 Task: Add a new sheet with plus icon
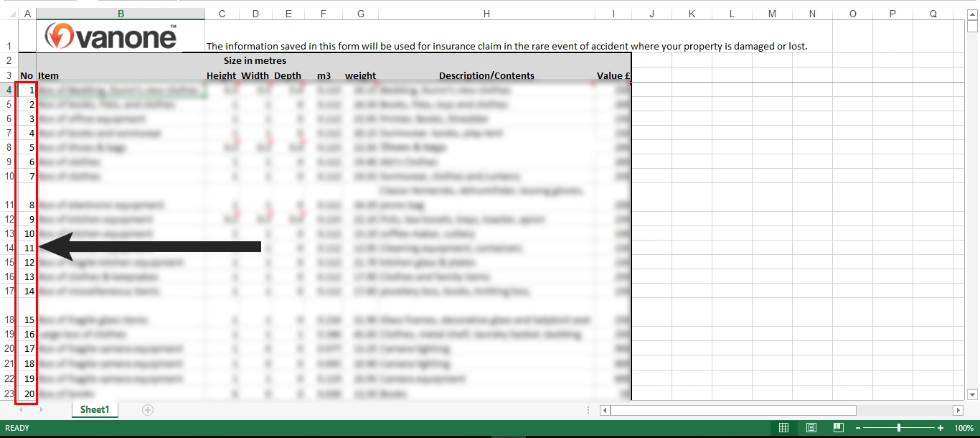coord(148,410)
